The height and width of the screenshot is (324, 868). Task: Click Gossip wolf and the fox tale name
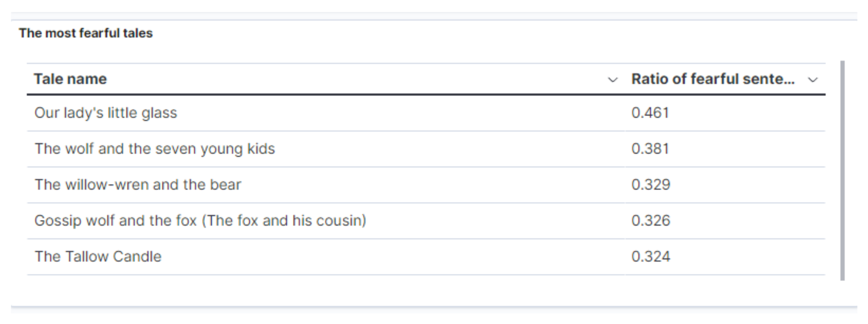(200, 220)
